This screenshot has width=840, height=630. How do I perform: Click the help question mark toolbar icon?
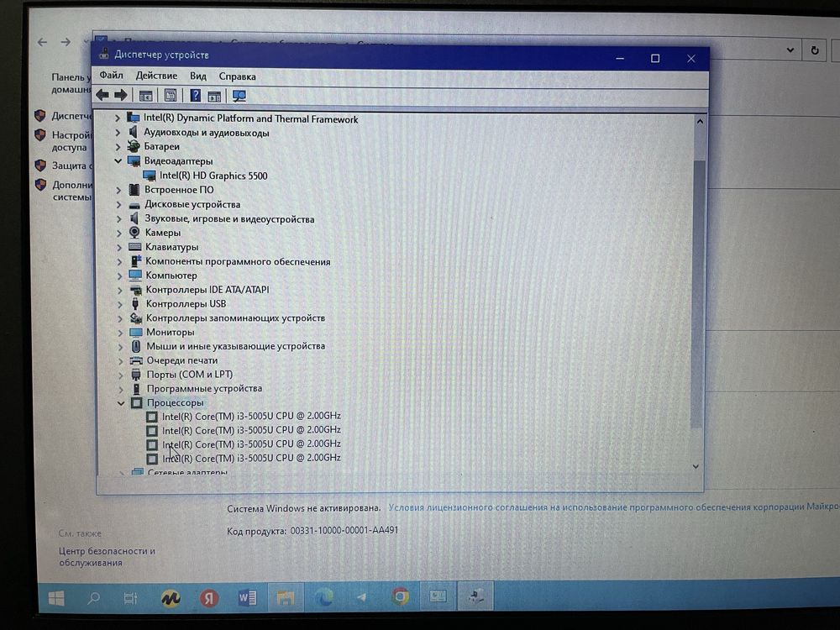196,96
